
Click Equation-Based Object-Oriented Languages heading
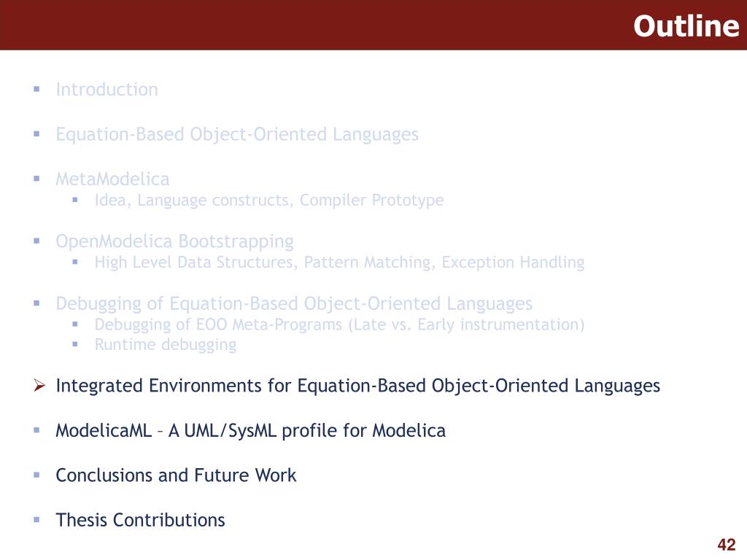pyautogui.click(x=237, y=134)
